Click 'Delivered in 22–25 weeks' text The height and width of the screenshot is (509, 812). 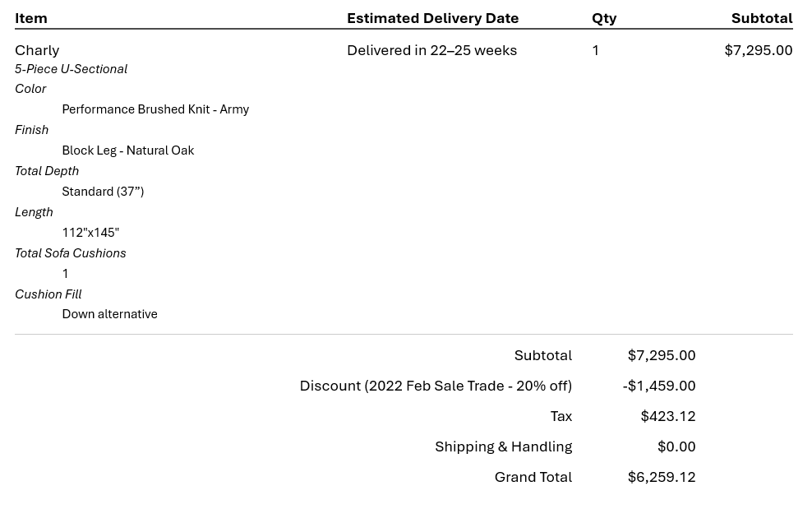click(432, 50)
